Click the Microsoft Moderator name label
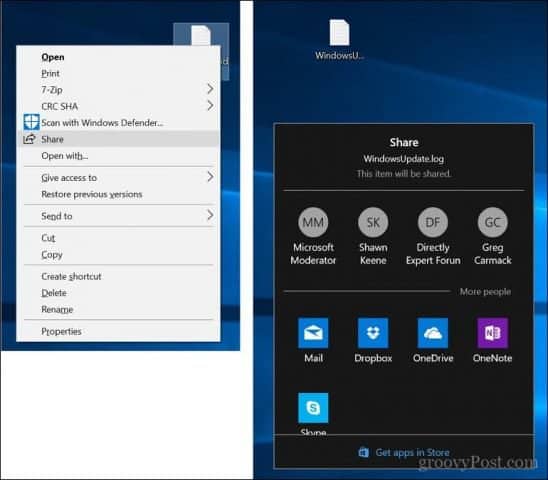This screenshot has width=548, height=480. 313,254
